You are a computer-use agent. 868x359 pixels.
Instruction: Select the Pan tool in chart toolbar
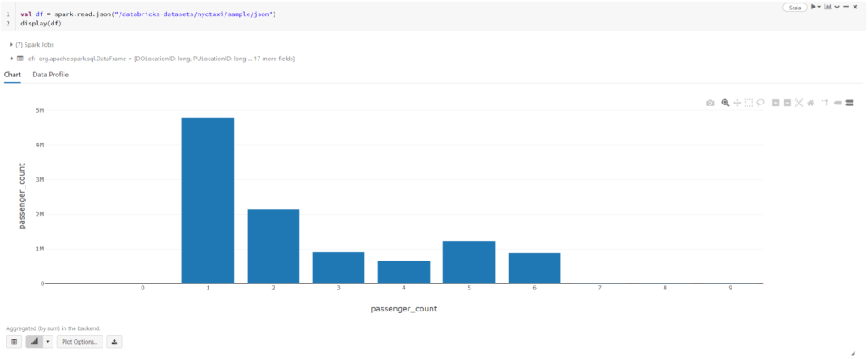pos(737,103)
